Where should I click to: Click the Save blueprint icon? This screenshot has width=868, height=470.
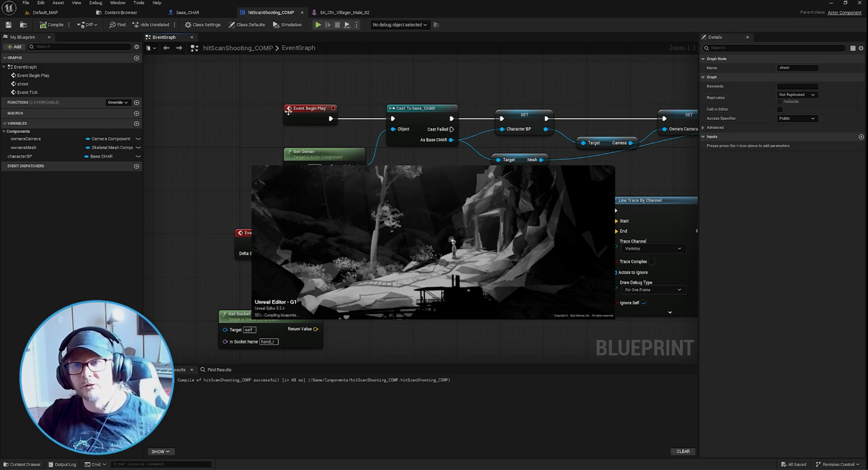coord(9,25)
